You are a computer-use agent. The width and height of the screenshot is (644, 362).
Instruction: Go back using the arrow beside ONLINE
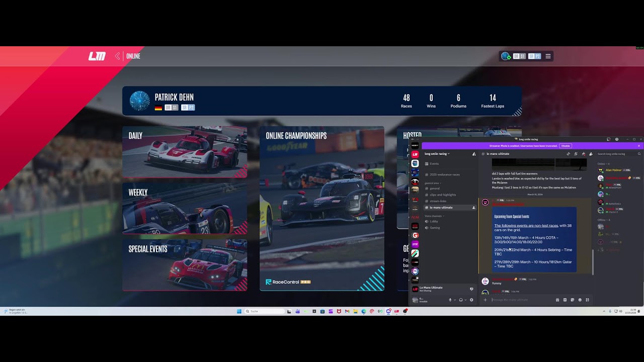point(118,56)
